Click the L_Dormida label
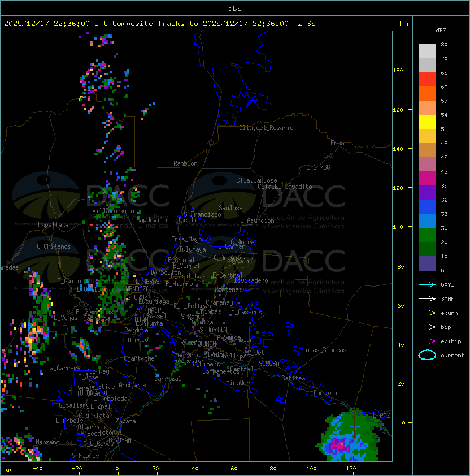470x476 pixels. pyautogui.click(x=321, y=393)
